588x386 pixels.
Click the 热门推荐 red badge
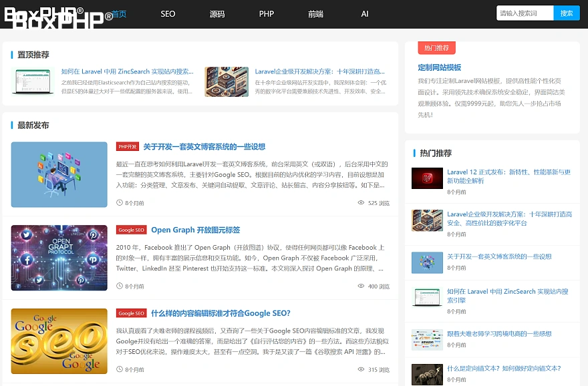point(436,48)
